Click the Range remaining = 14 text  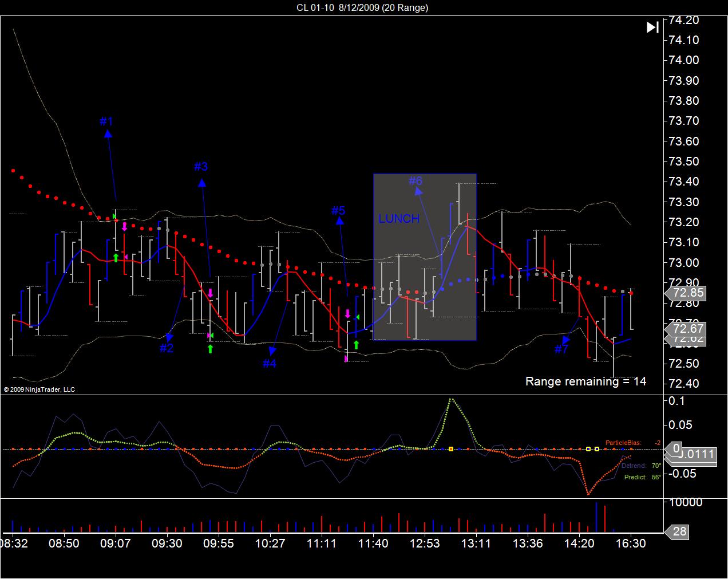click(x=585, y=381)
